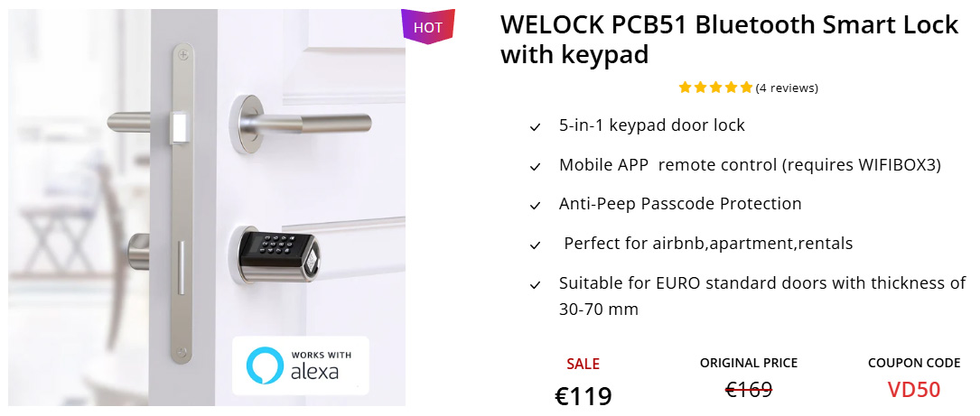Click the VD50 coupon code
Screen dimensions: 980x416
pos(913,390)
